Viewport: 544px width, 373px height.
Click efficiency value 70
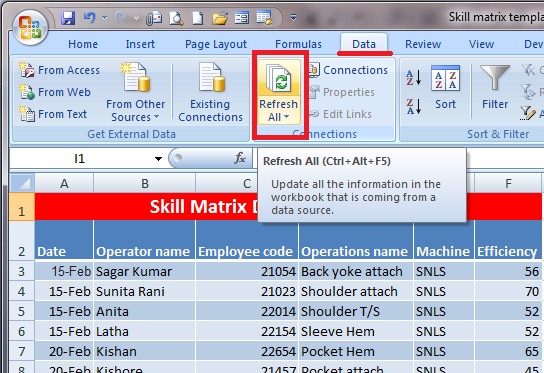[508, 291]
